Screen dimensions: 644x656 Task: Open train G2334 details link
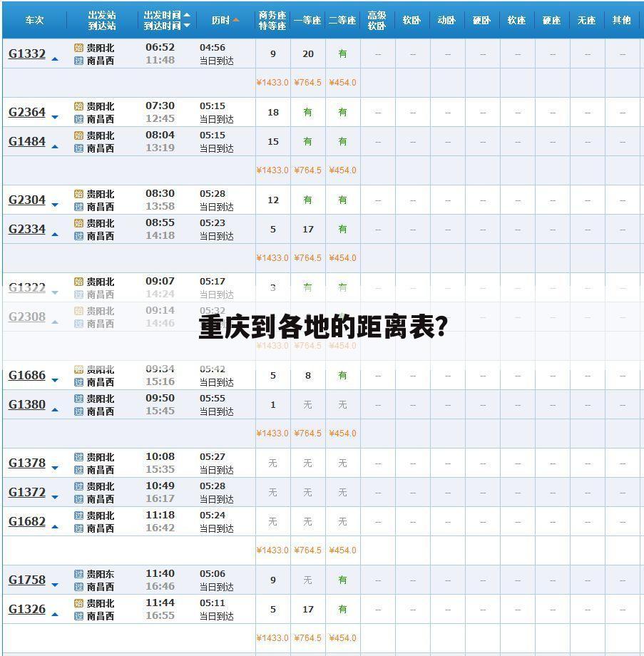pyautogui.click(x=27, y=230)
